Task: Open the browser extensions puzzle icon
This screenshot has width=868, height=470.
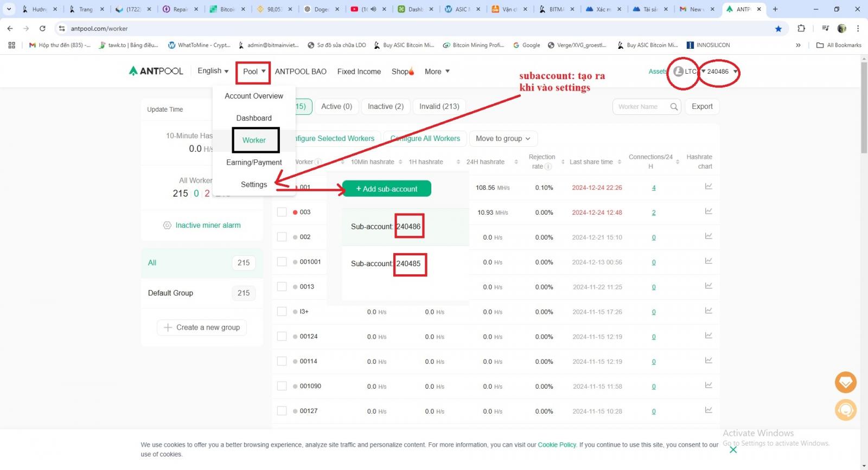Action: click(801, 29)
